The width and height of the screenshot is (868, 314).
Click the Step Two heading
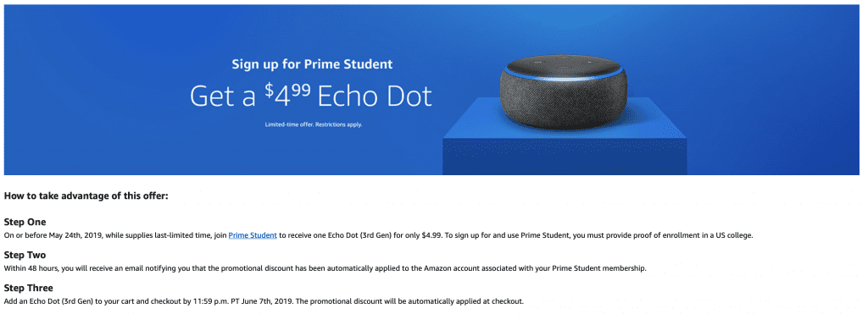pyautogui.click(x=25, y=256)
